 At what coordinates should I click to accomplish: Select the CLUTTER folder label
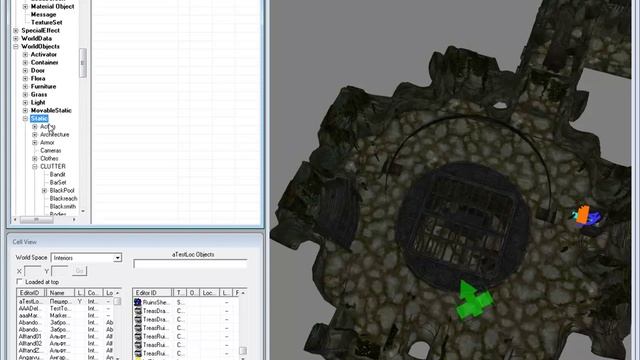53,167
